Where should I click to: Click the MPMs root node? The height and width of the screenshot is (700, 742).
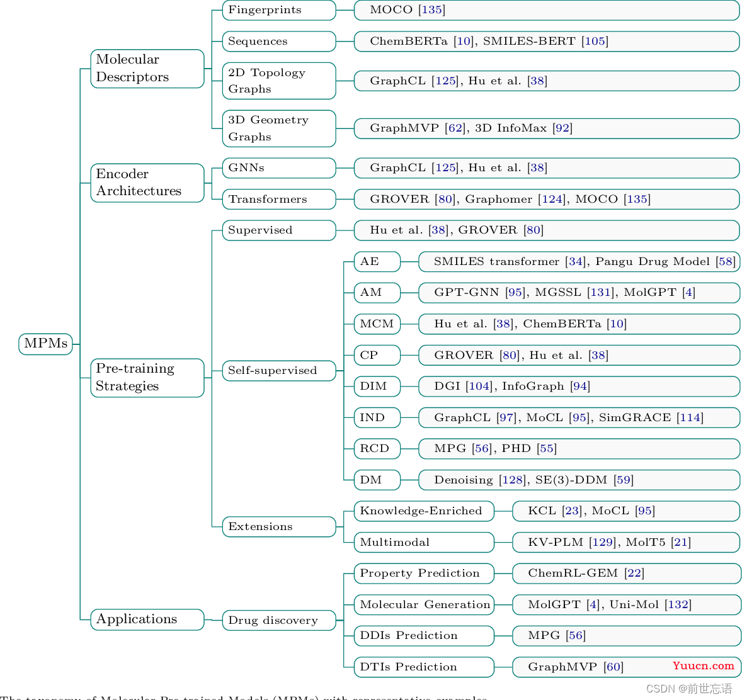pos(45,343)
